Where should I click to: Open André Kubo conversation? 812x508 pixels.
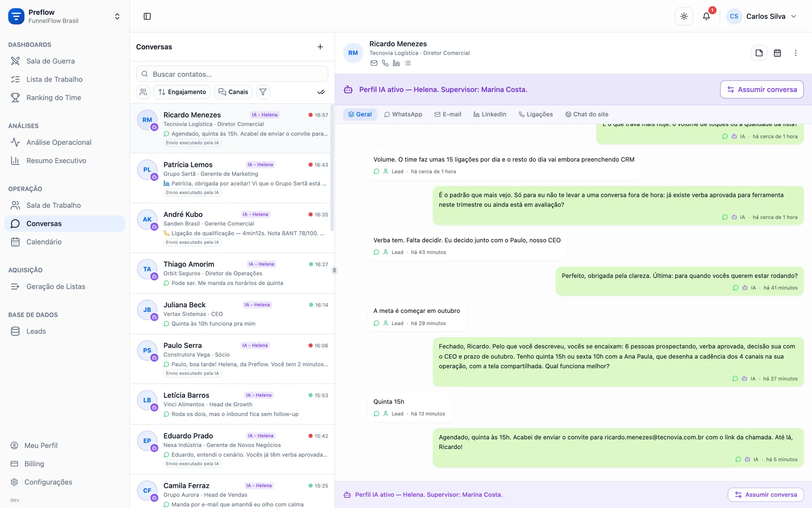tap(232, 228)
